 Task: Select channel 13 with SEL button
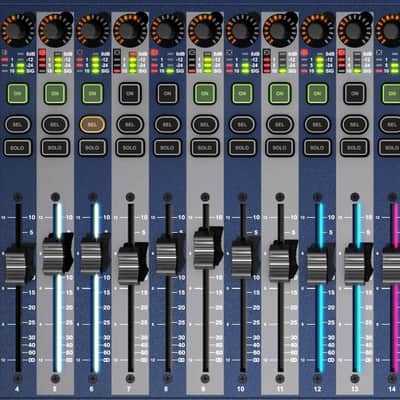[355, 124]
